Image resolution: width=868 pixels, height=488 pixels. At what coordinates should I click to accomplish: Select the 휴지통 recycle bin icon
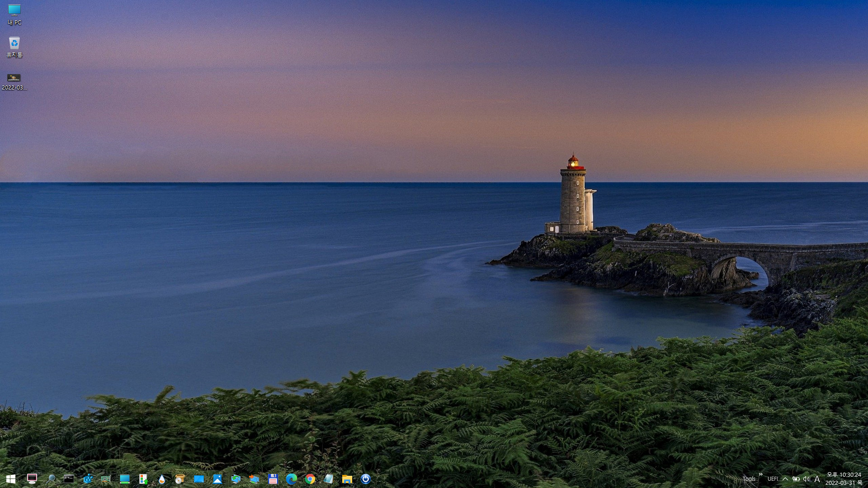click(x=14, y=47)
